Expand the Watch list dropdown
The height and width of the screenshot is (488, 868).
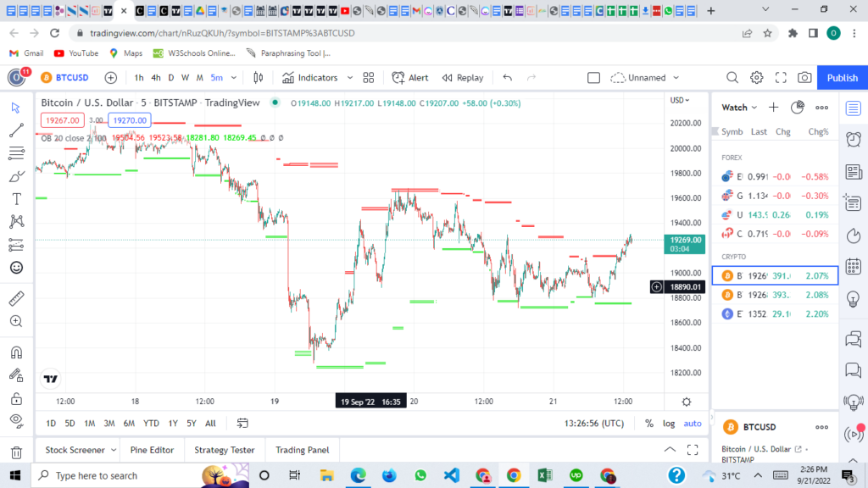point(739,108)
